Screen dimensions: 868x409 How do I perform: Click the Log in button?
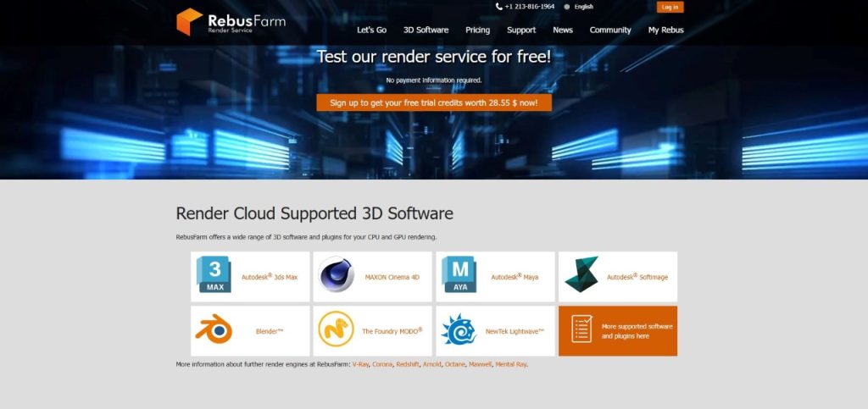(x=670, y=7)
